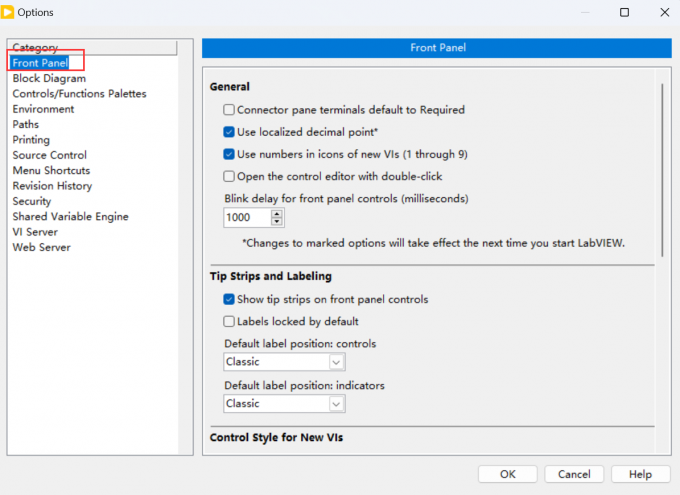The image size is (680, 495).
Task: Choose the Security category
Action: click(32, 201)
